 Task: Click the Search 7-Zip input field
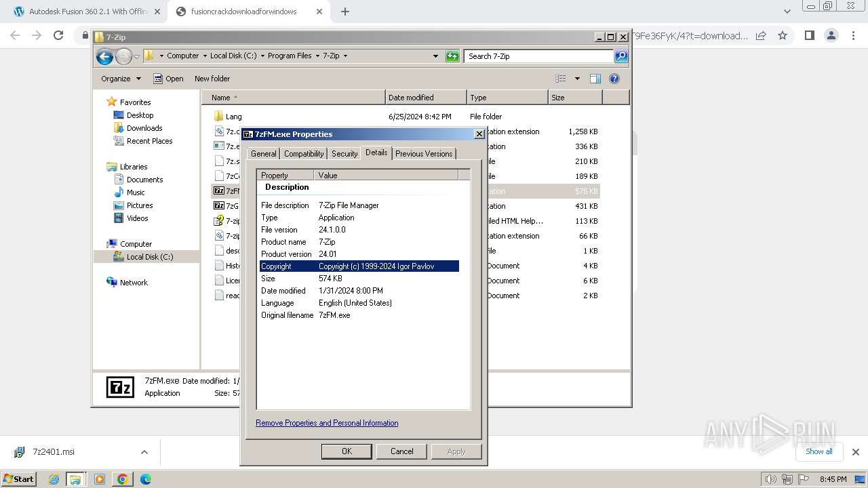pyautogui.click(x=539, y=56)
